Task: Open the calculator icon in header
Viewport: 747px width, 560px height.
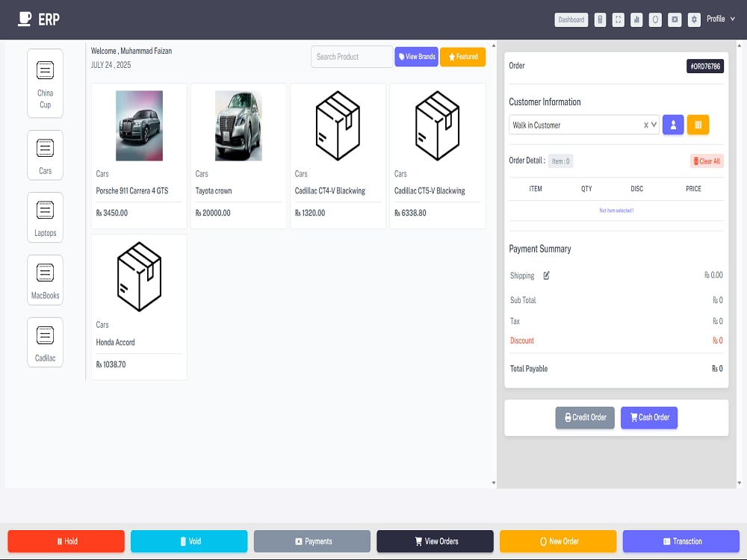Action: tap(600, 19)
